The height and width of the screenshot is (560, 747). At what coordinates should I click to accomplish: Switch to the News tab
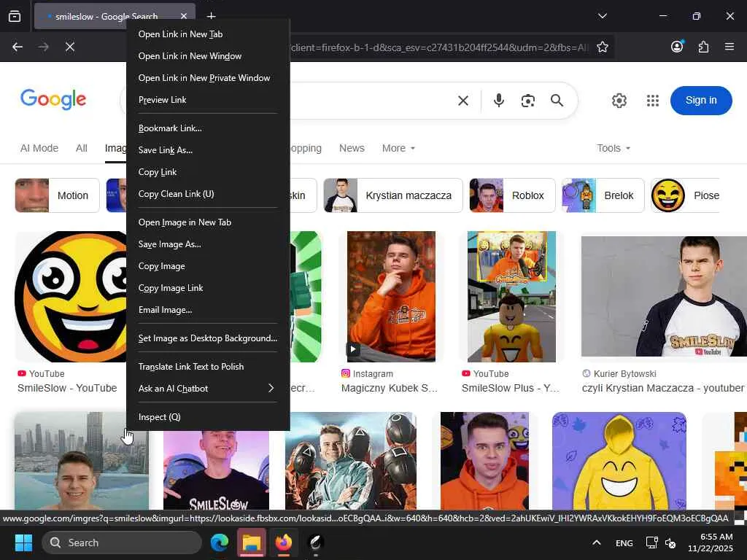[352, 148]
